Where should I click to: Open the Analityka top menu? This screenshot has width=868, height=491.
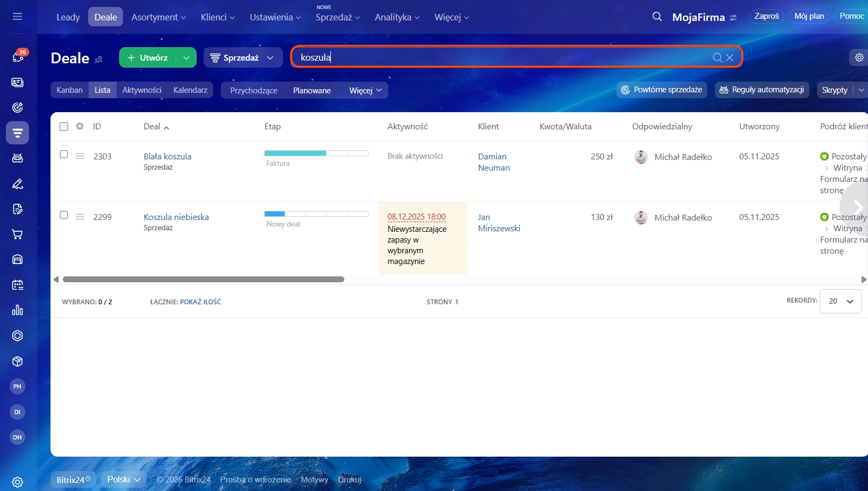tap(396, 17)
